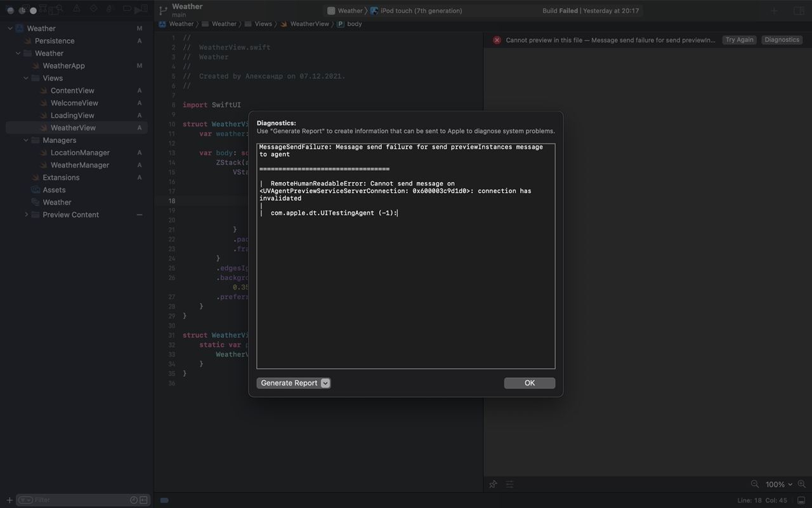The height and width of the screenshot is (508, 812).
Task: Toggle recent files filter icon
Action: point(134,500)
